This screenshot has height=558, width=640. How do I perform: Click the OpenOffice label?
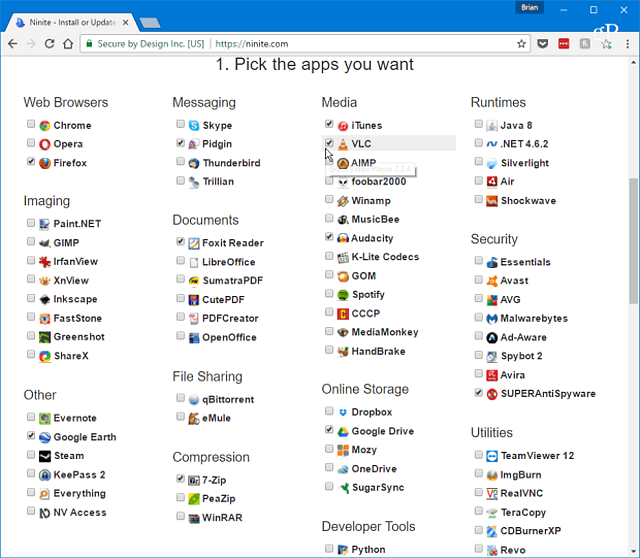(229, 337)
